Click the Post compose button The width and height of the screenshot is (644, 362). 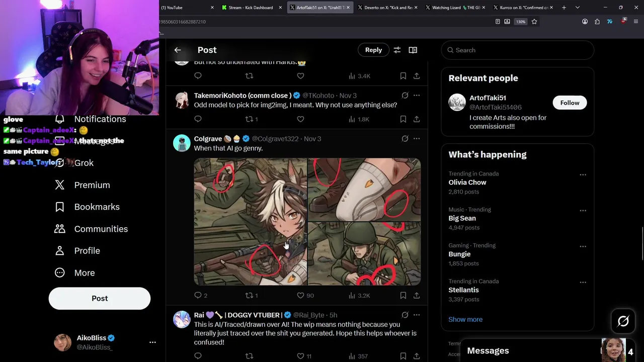click(x=100, y=298)
